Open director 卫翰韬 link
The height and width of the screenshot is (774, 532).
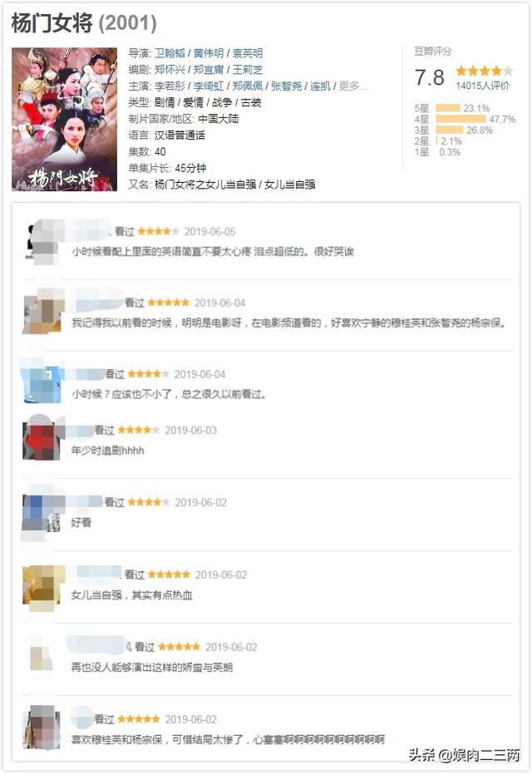click(x=170, y=53)
